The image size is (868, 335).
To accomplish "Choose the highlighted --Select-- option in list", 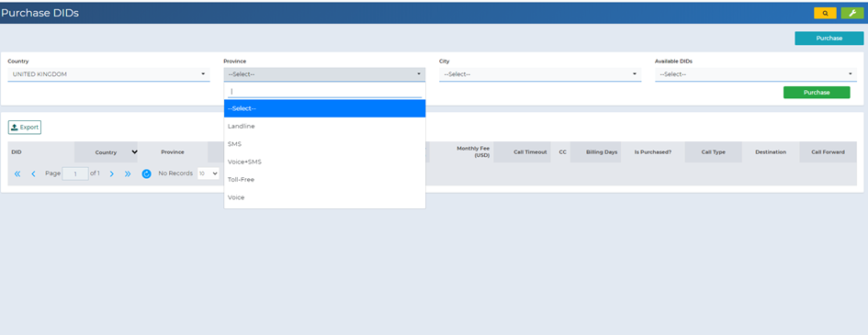I will pos(324,108).
